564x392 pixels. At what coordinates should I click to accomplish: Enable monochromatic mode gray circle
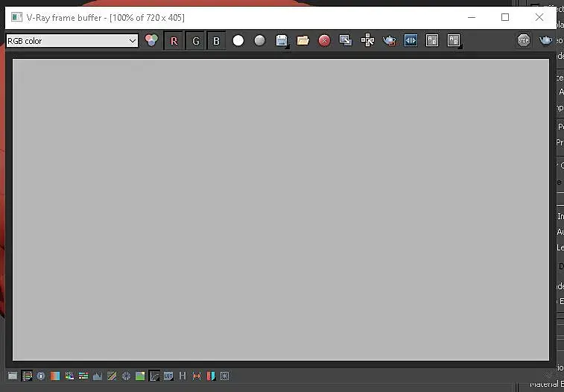[259, 40]
